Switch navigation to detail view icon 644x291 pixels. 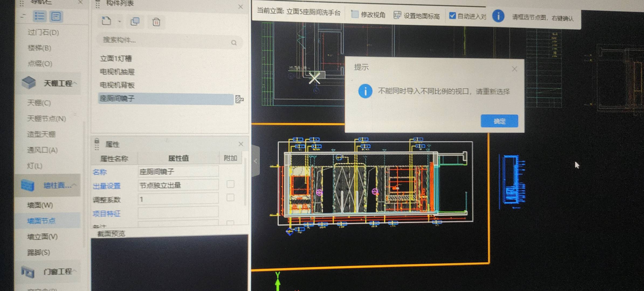[56, 16]
